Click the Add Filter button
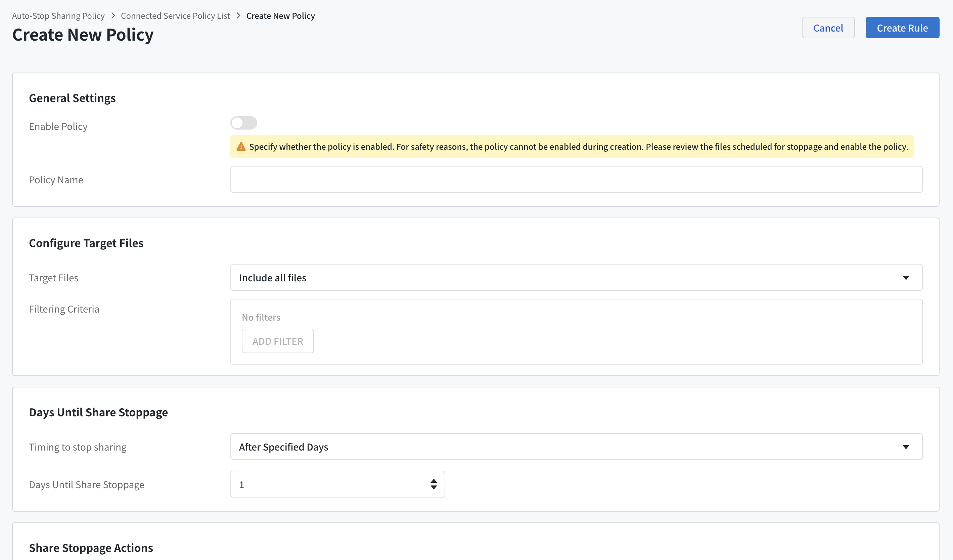Screen dimensions: 953x560 click(278, 341)
